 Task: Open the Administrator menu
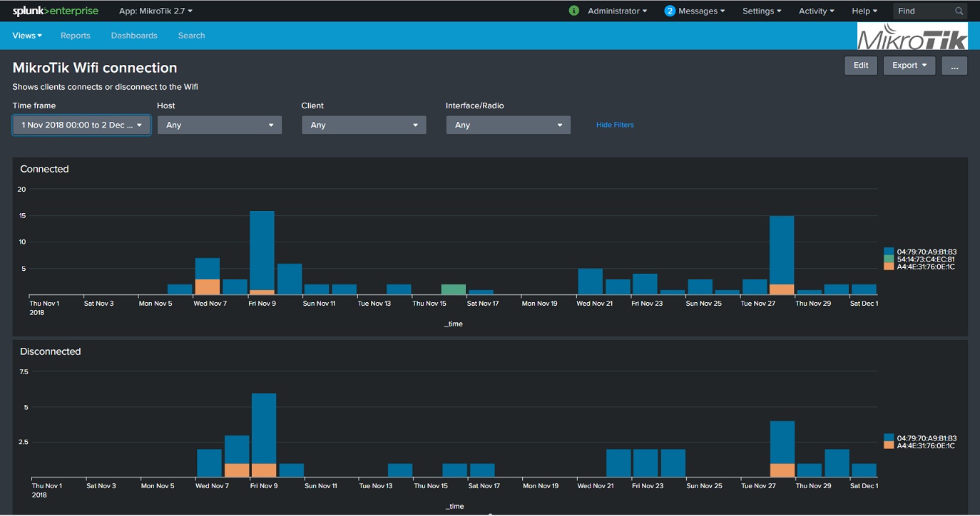[x=618, y=11]
